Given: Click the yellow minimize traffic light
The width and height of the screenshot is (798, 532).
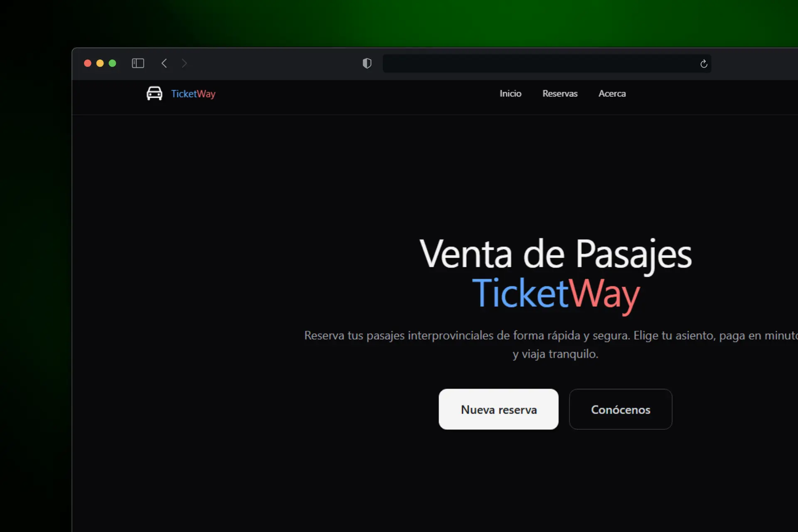Looking at the screenshot, I should point(100,63).
